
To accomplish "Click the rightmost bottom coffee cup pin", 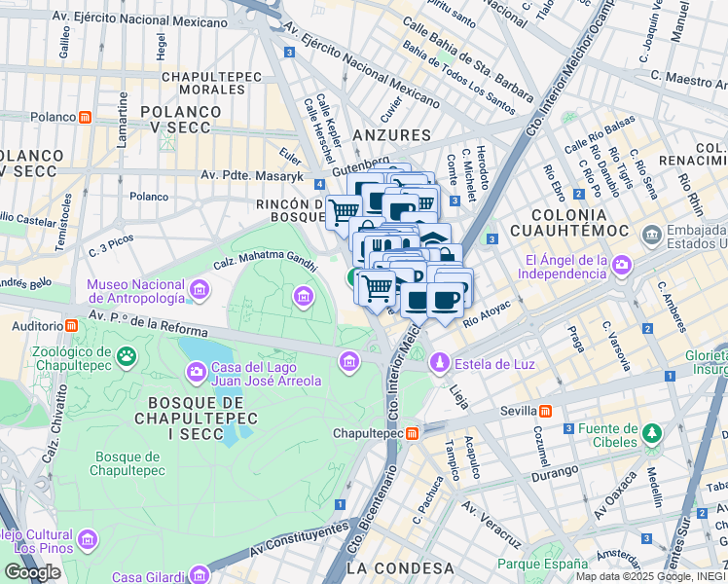I will click(x=446, y=300).
